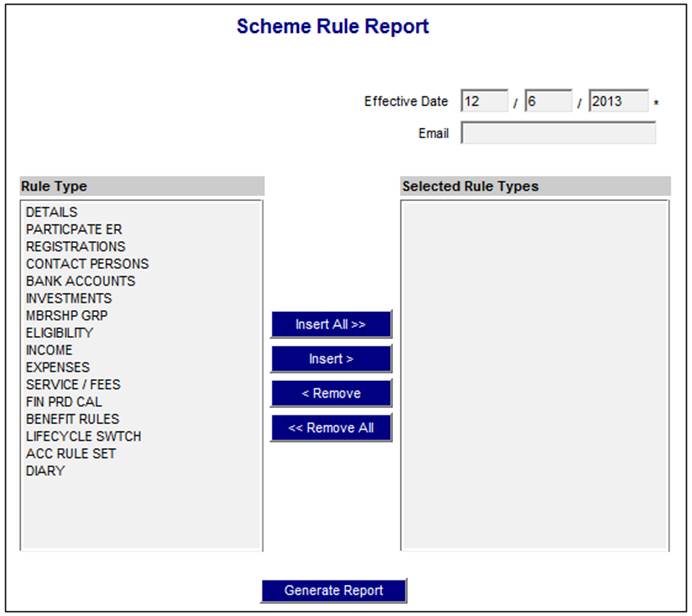
Task: Click the Effective Date month field
Action: tap(548, 101)
